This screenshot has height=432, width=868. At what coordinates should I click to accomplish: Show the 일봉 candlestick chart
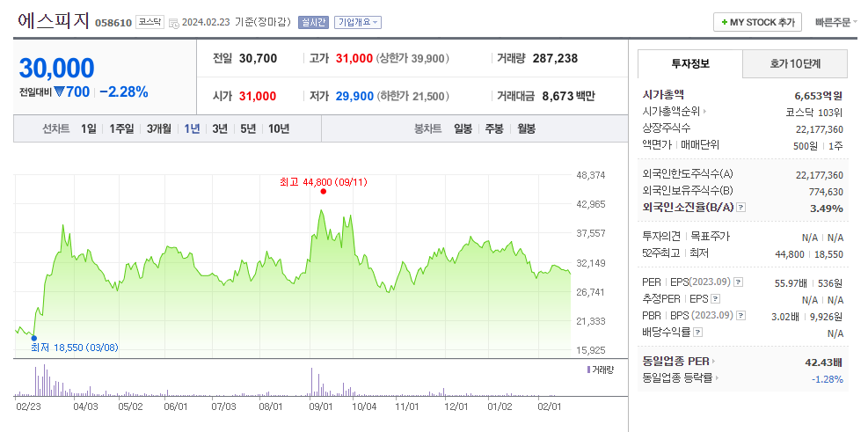tap(463, 129)
